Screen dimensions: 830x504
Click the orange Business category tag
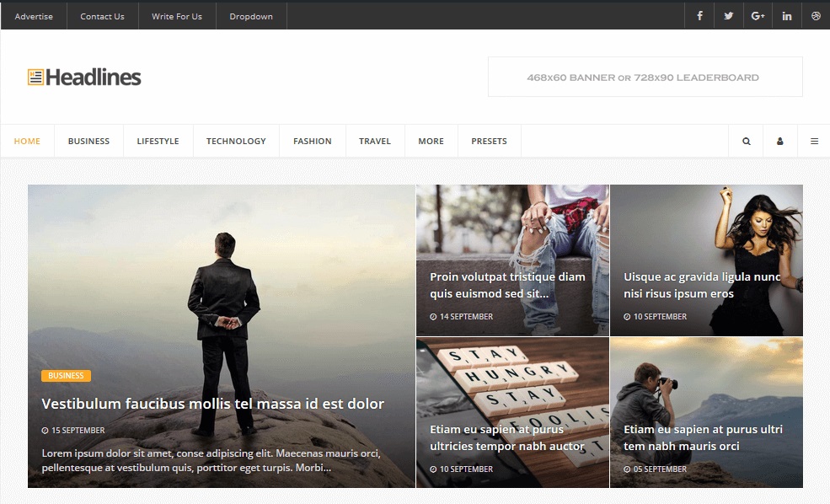point(67,375)
